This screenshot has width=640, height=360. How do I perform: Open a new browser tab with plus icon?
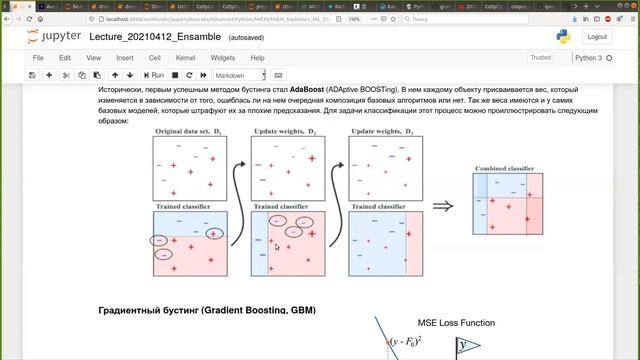pyautogui.click(x=586, y=6)
